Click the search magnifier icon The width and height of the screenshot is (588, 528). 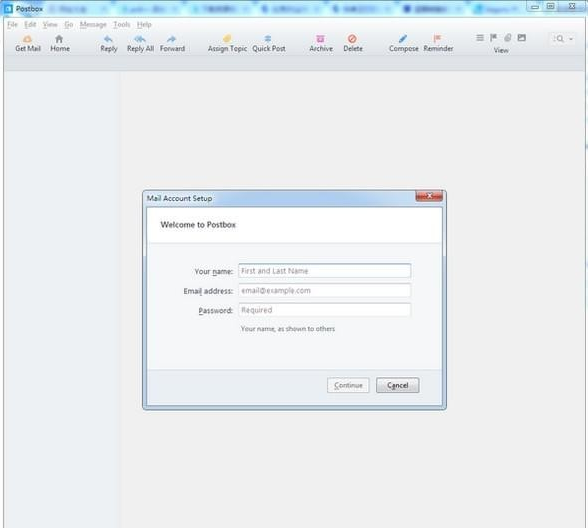coord(560,39)
